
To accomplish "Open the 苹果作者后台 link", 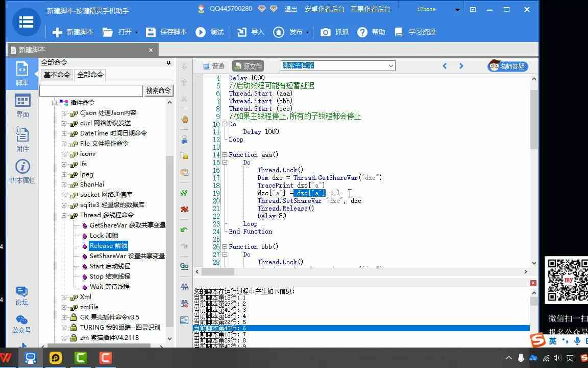I will 371,9.
